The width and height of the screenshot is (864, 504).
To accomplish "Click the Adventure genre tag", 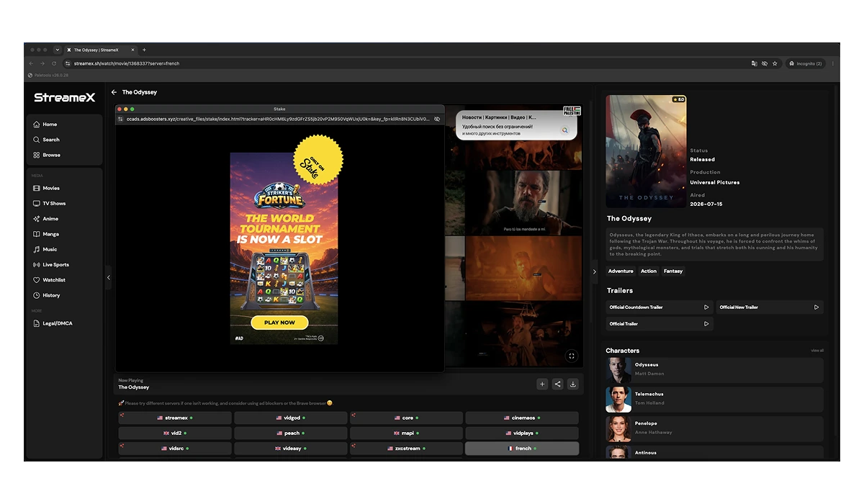I will (x=621, y=271).
